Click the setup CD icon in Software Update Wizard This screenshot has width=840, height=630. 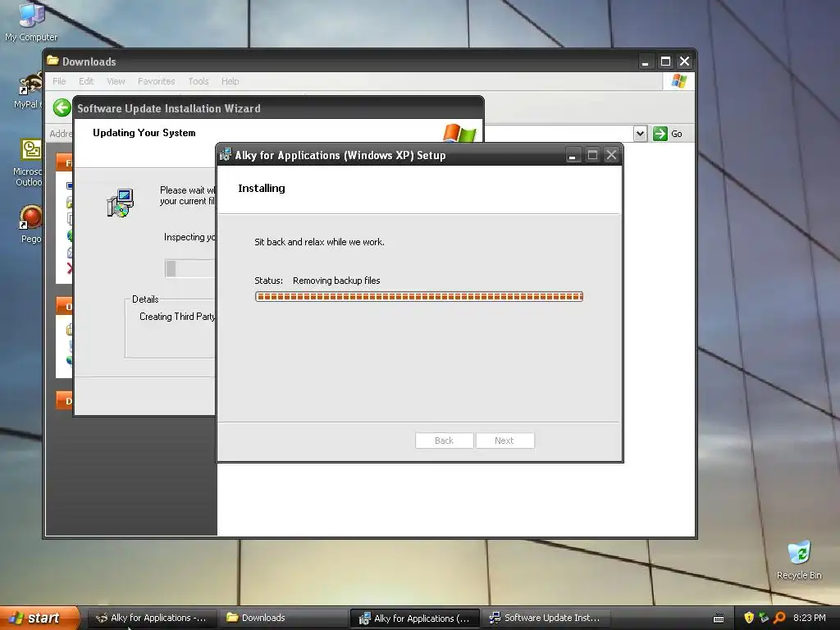(x=120, y=203)
